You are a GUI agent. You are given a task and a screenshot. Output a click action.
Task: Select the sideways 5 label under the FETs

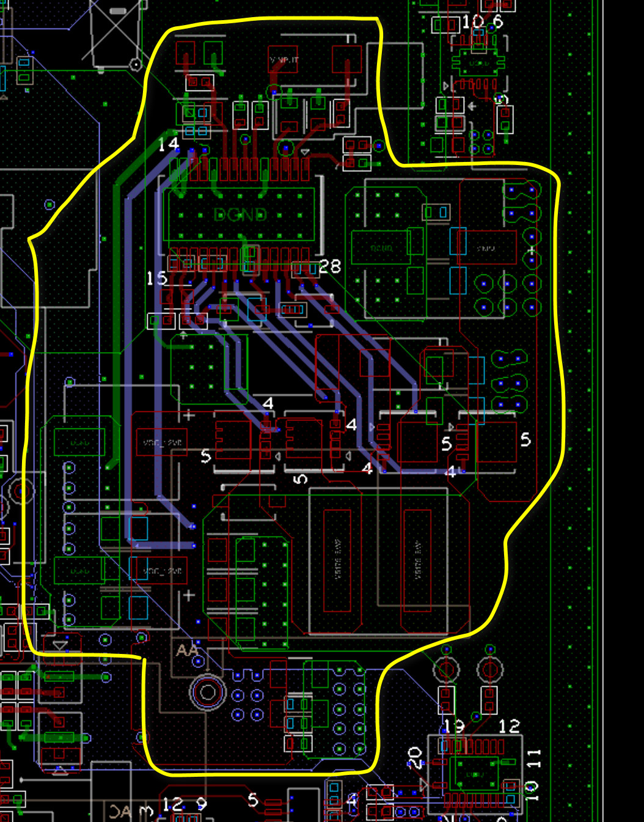pyautogui.click(x=299, y=479)
